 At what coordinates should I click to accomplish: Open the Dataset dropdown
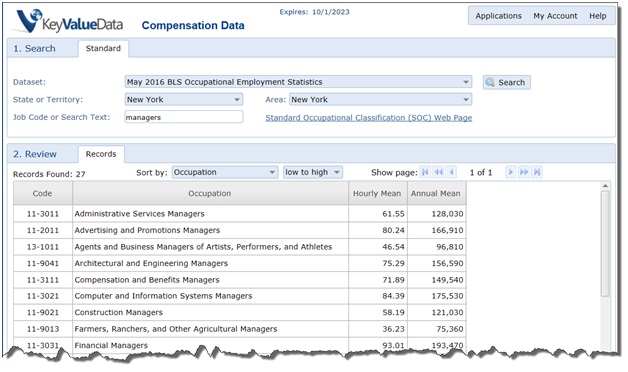[x=298, y=82]
